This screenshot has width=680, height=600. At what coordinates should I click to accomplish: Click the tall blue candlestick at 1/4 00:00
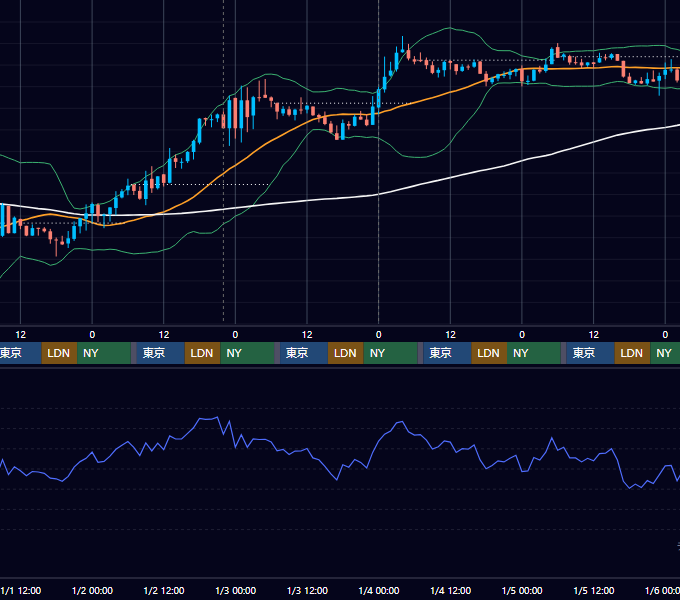pos(379,98)
